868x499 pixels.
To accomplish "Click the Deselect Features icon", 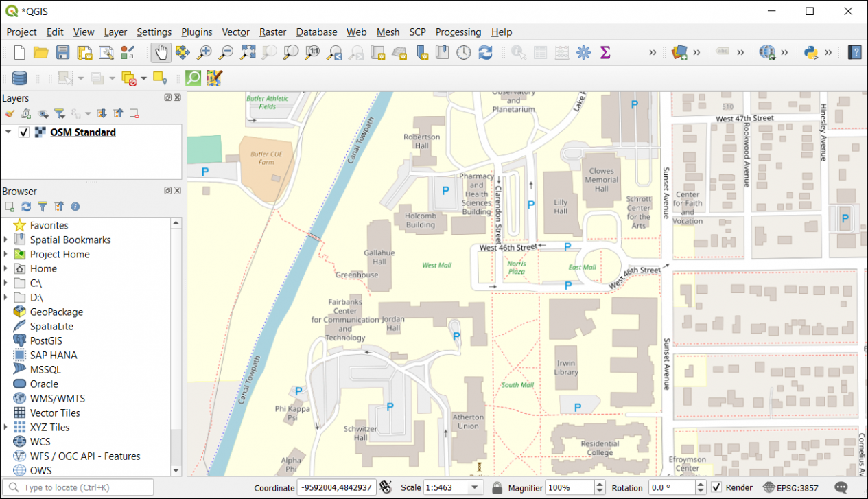I will [129, 78].
